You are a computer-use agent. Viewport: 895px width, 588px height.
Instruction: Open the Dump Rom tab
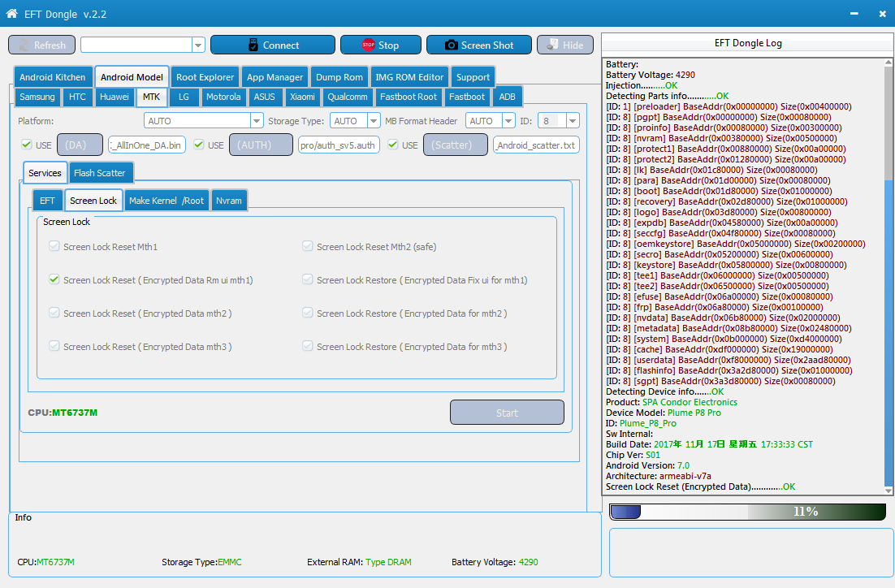click(339, 77)
